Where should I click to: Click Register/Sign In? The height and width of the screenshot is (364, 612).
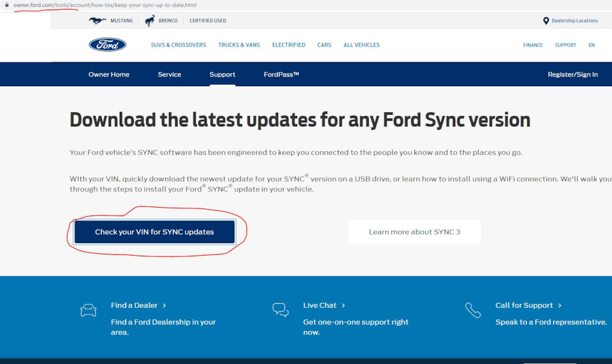click(572, 75)
